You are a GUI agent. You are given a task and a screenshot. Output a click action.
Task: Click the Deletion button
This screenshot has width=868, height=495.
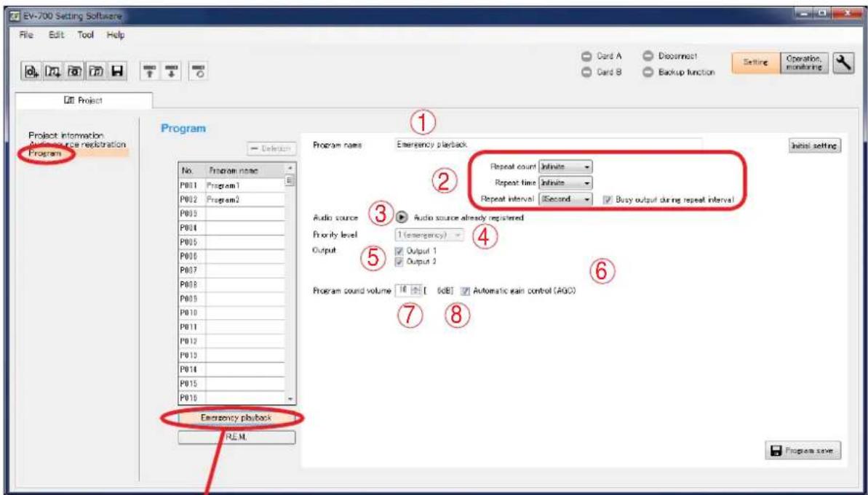click(x=271, y=148)
